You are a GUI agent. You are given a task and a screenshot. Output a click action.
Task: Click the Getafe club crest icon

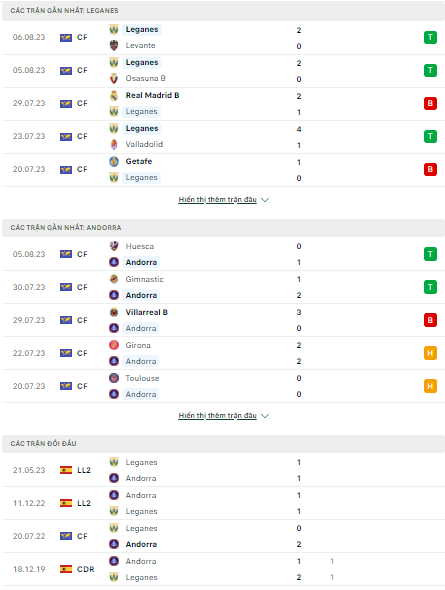(114, 161)
